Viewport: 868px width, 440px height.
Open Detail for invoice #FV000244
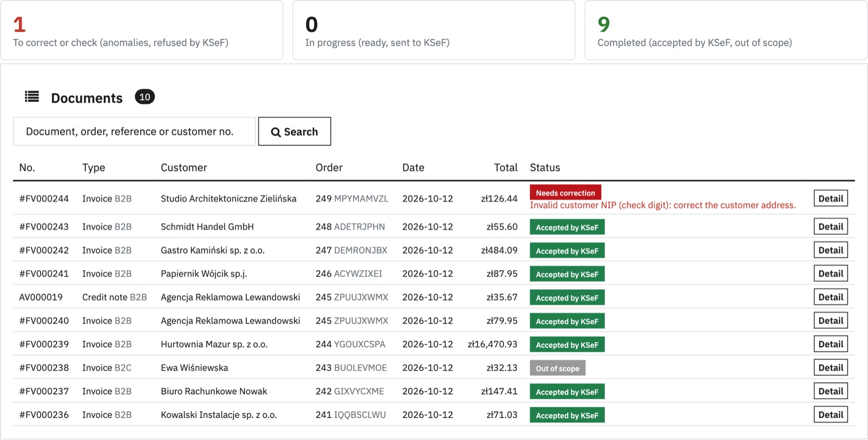click(x=831, y=199)
